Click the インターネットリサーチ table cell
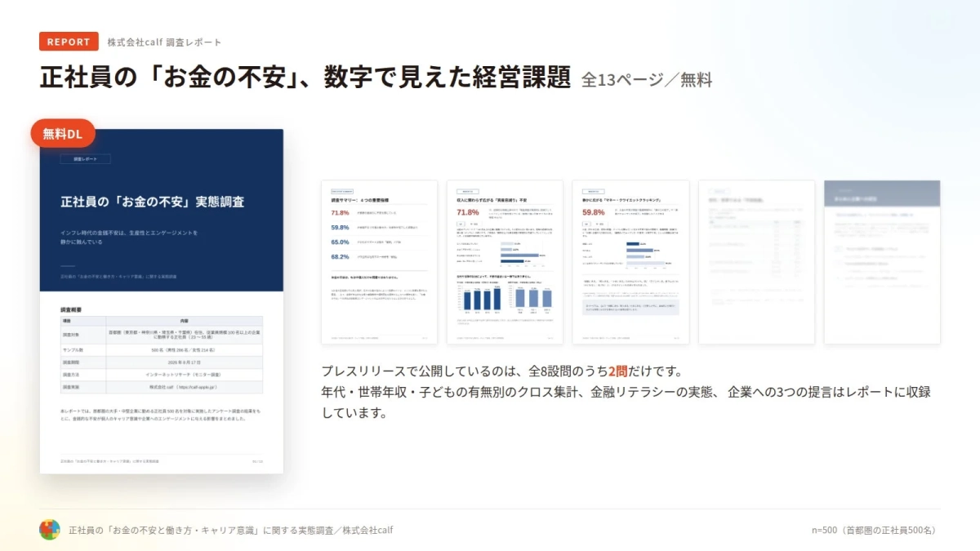 pos(185,374)
